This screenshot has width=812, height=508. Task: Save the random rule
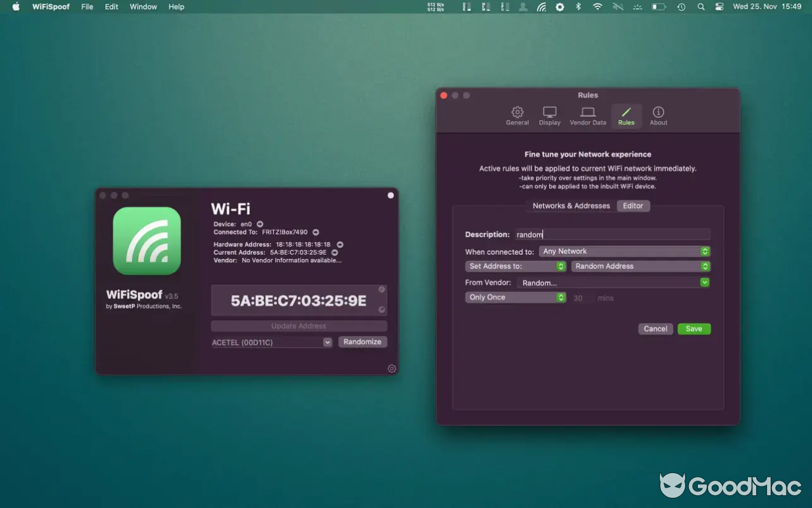point(693,328)
